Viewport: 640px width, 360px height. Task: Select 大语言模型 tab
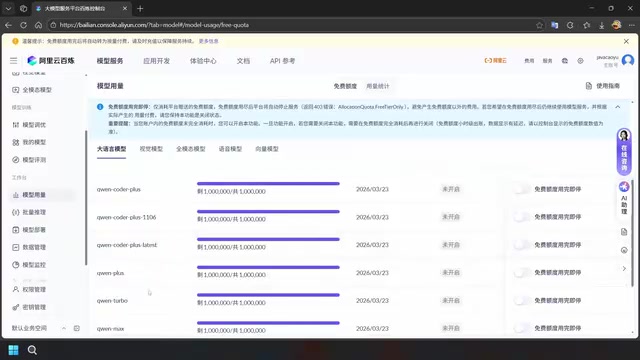click(x=111, y=149)
